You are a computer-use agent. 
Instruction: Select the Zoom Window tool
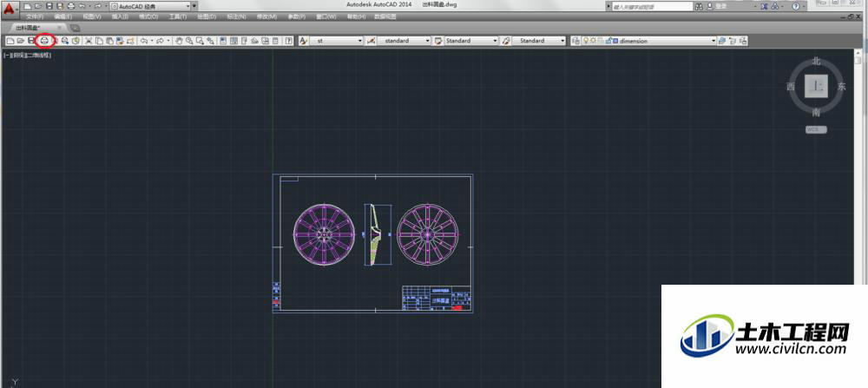tap(200, 41)
